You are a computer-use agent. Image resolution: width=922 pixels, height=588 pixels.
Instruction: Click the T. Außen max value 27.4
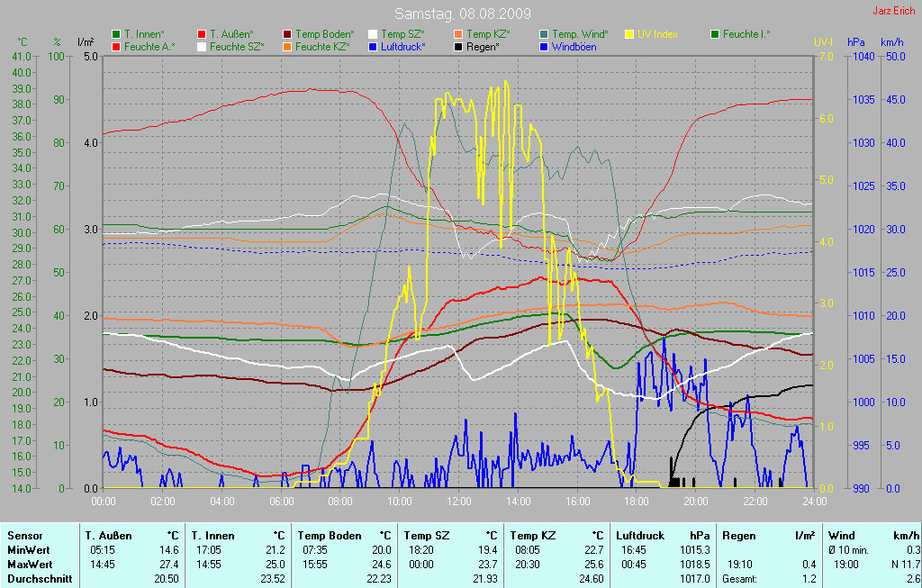coord(169,565)
